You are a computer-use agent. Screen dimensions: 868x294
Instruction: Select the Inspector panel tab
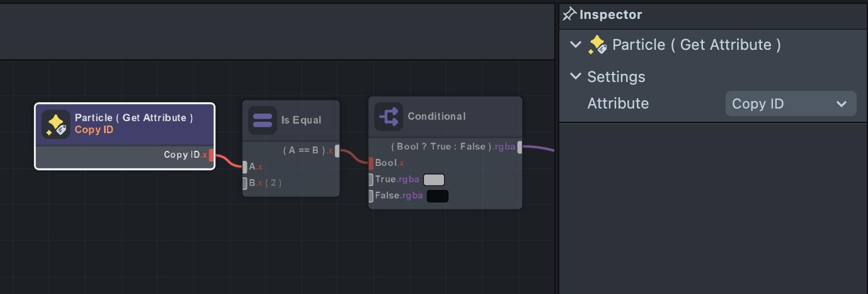(x=602, y=15)
